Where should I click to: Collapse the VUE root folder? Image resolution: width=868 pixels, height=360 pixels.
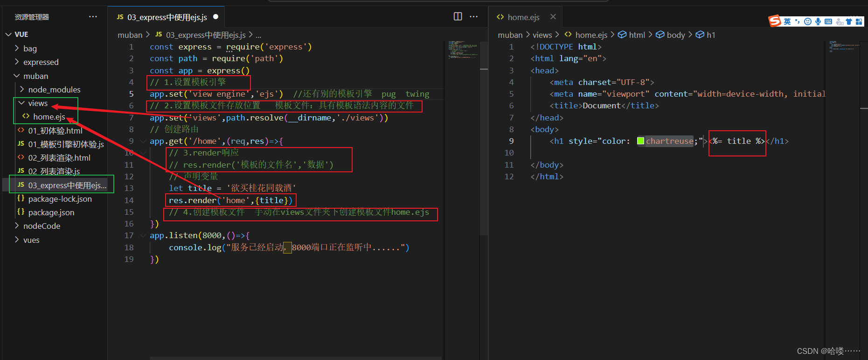[9, 35]
